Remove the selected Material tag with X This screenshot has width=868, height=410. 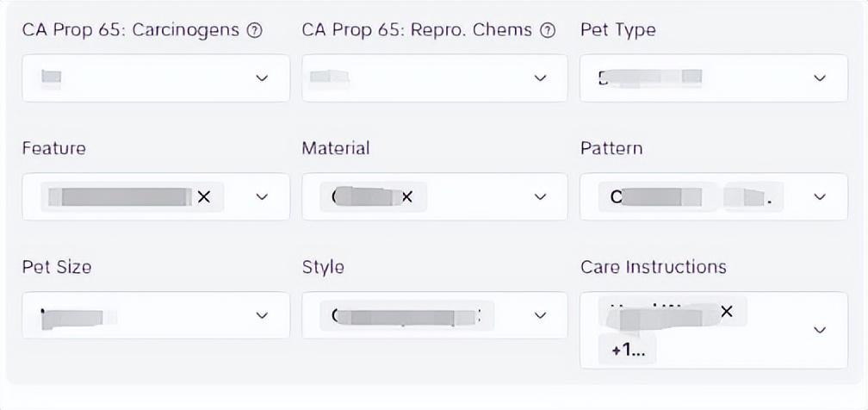point(406,196)
